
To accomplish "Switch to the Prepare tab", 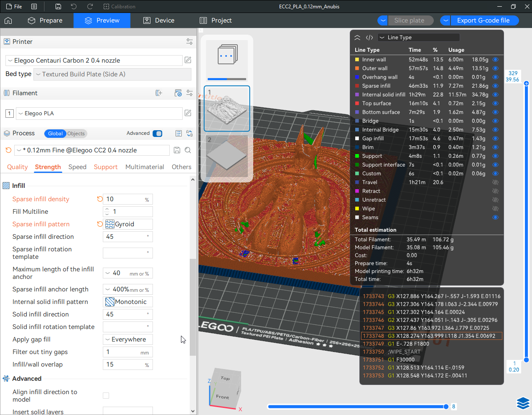I will point(45,20).
